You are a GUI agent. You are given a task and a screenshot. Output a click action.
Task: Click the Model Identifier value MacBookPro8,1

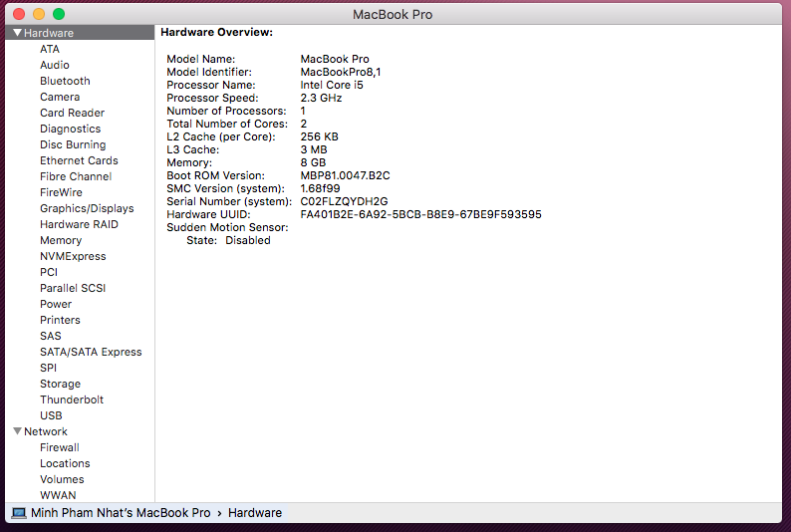(341, 72)
